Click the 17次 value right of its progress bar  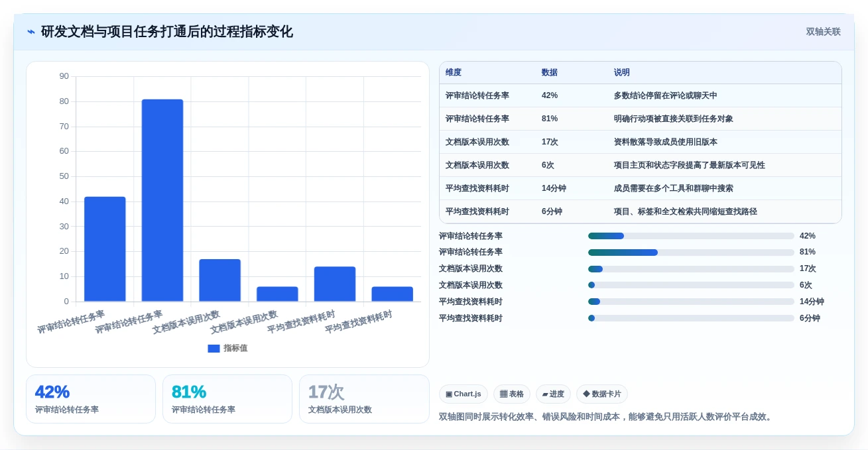(x=808, y=268)
